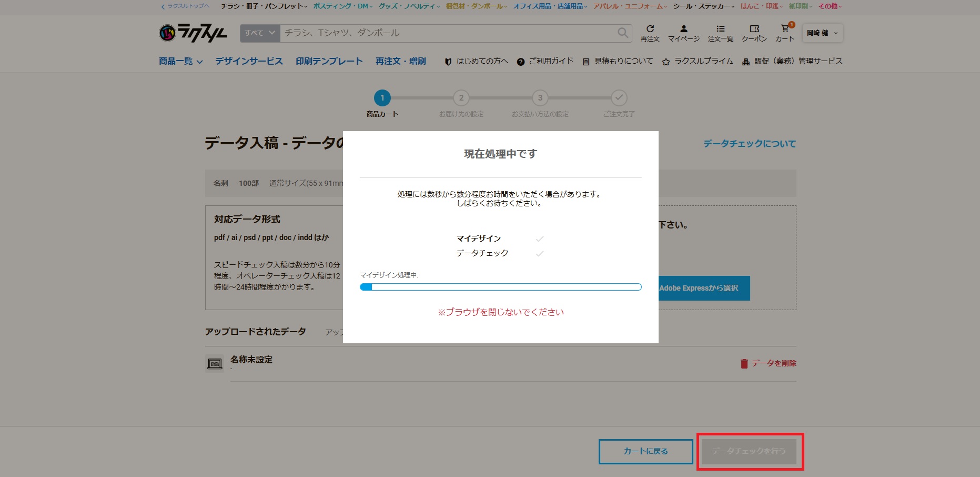Screen dimensions: 980x477
Task: Click step 2 お届け先の設定 circle
Action: coord(461,98)
